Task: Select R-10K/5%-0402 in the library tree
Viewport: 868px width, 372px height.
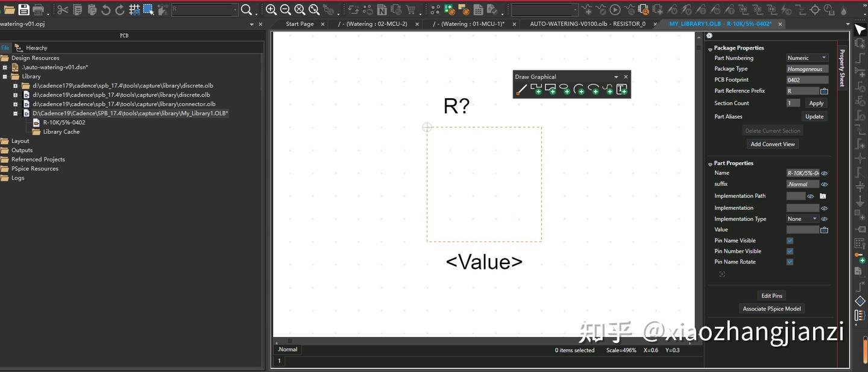Action: click(63, 122)
